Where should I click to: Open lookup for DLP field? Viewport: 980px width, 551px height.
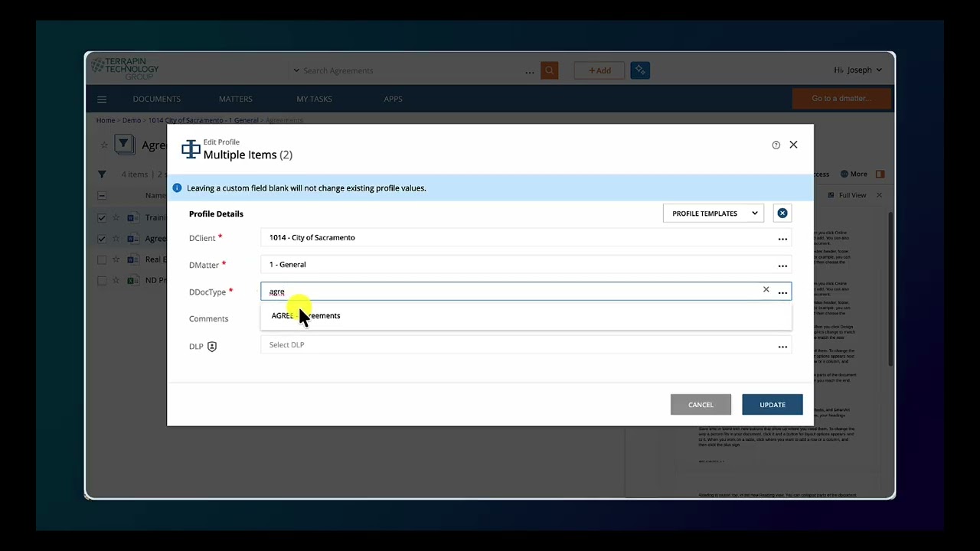click(782, 347)
